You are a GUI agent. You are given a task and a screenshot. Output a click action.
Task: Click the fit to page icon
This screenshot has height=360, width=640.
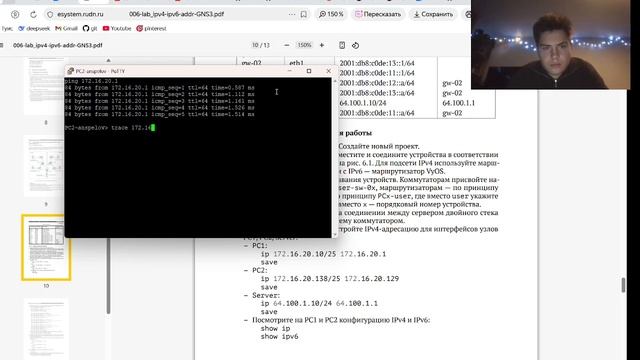tap(342, 45)
